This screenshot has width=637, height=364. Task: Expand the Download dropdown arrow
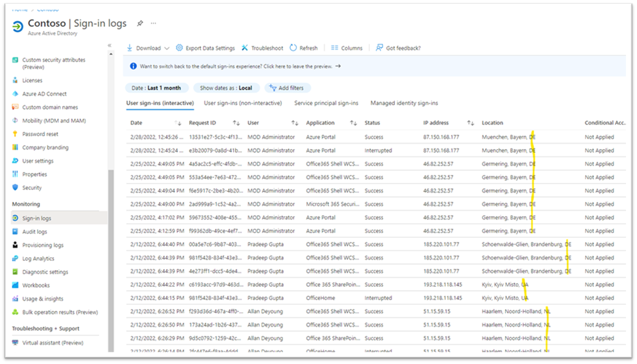point(167,48)
